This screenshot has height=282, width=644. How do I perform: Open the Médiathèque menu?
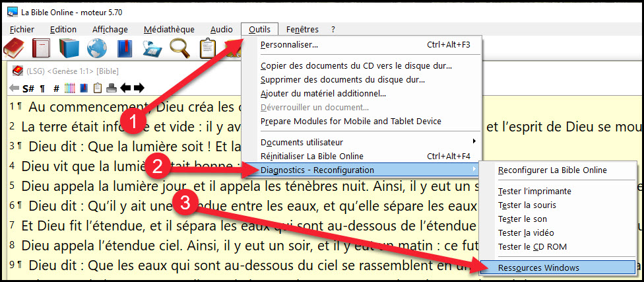169,29
